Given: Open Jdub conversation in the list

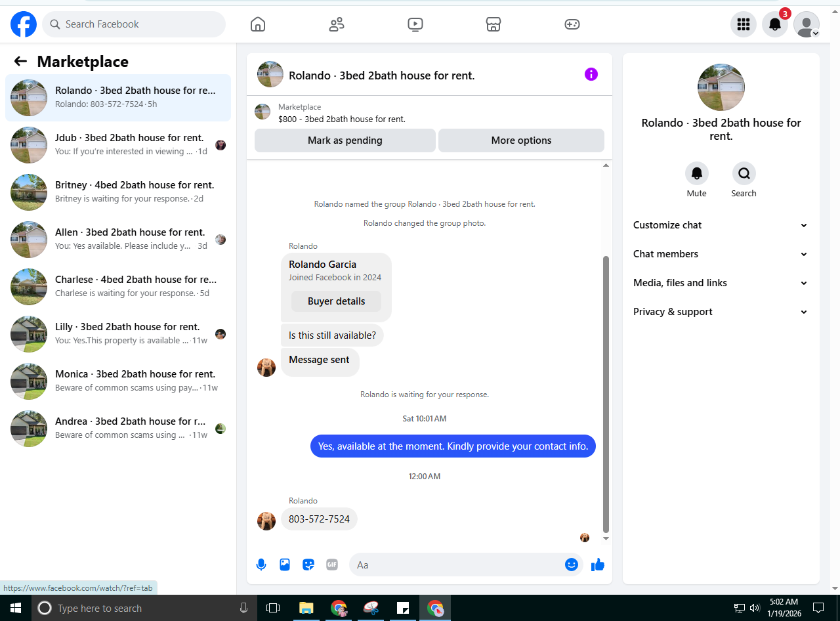Looking at the screenshot, I should pyautogui.click(x=118, y=145).
